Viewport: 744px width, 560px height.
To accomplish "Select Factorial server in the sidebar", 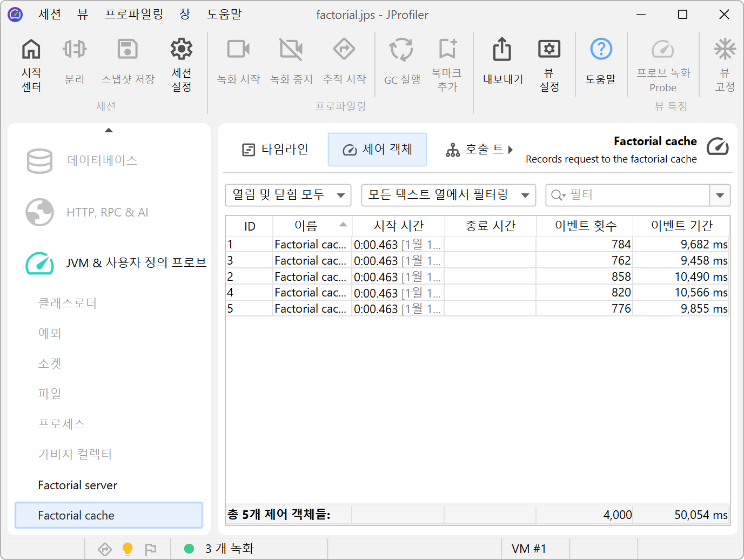I will (x=78, y=485).
